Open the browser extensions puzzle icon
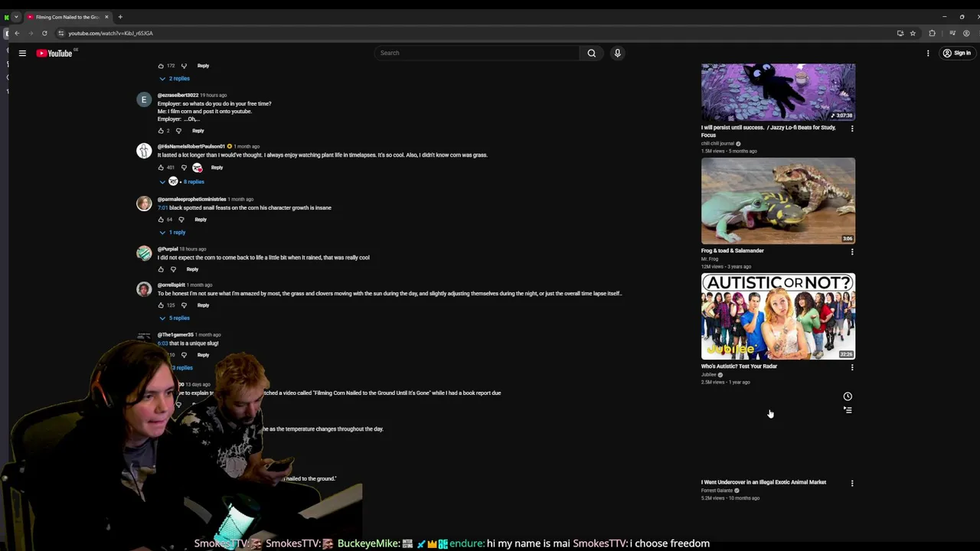 tap(932, 33)
